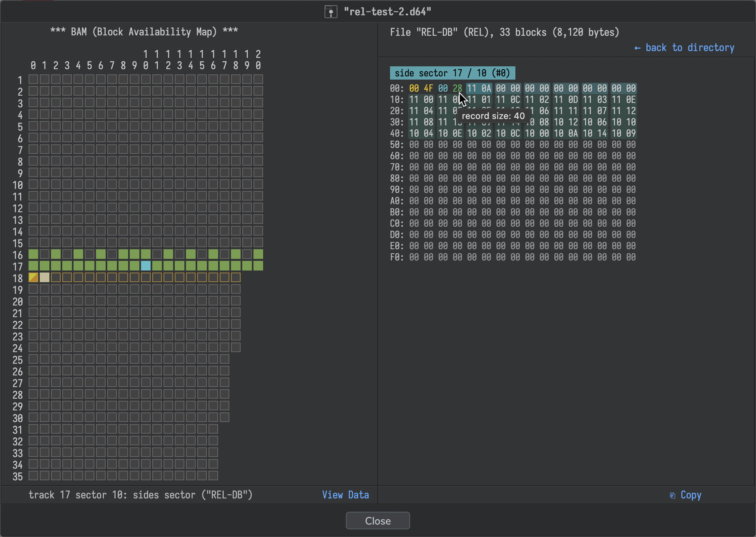Click the Close button

pyautogui.click(x=378, y=521)
